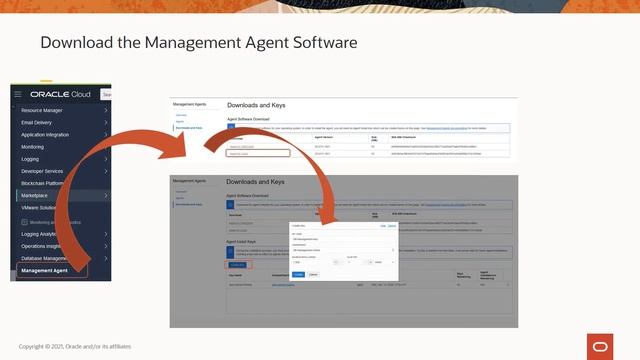The height and width of the screenshot is (360, 640).
Task: Click Downloads and Keys sidebar link, upper panel
Action: [x=189, y=128]
